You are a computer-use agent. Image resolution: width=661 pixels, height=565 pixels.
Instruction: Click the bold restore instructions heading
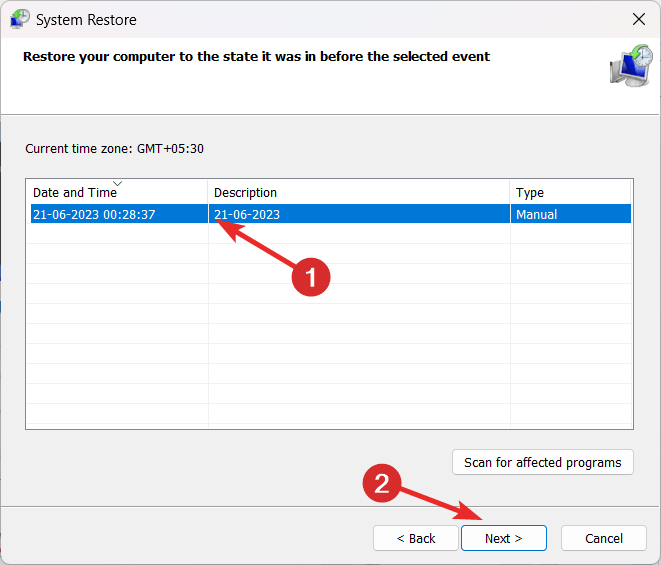click(257, 57)
